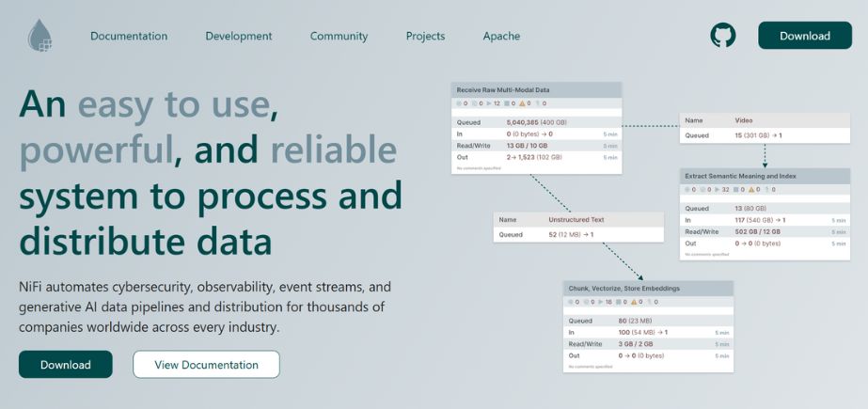868x409 pixels.
Task: Click the 'Unstructured Text' connection name
Action: (576, 220)
